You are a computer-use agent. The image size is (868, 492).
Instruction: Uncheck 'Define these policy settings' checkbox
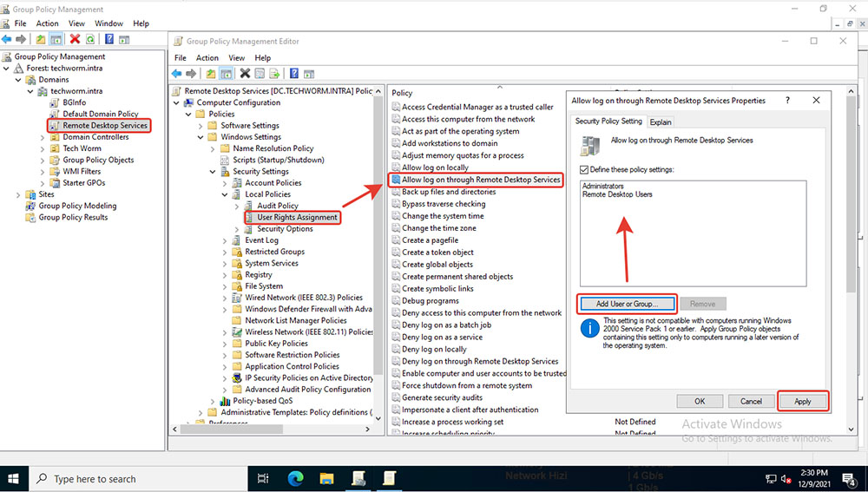[584, 169]
